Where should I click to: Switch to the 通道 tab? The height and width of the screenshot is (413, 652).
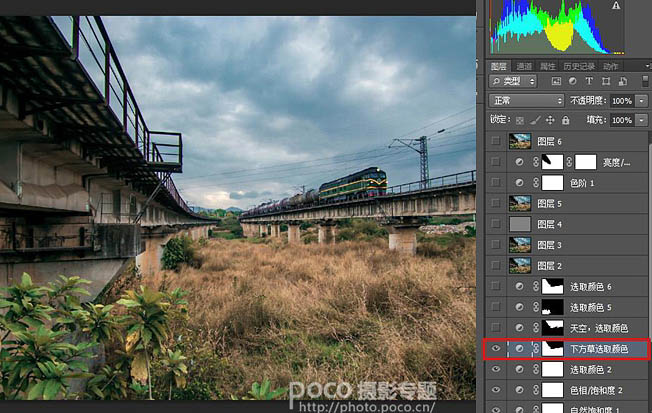click(524, 66)
